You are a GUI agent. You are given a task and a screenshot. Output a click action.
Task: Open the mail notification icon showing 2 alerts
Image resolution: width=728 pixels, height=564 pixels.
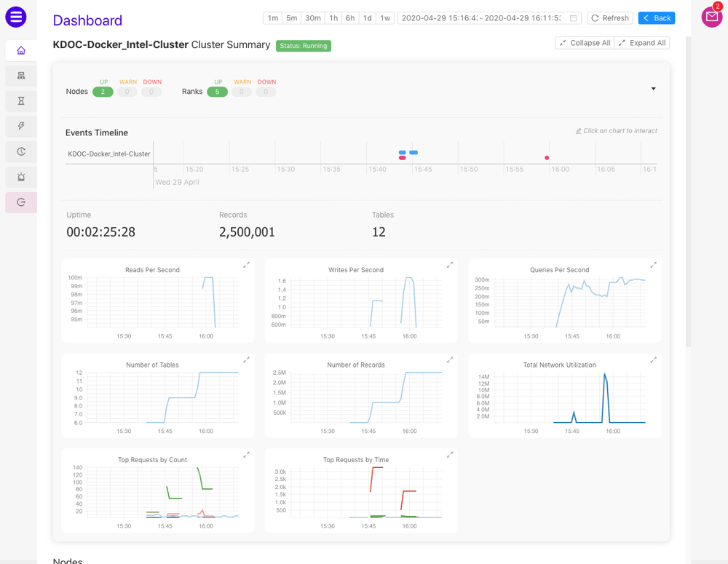[711, 16]
